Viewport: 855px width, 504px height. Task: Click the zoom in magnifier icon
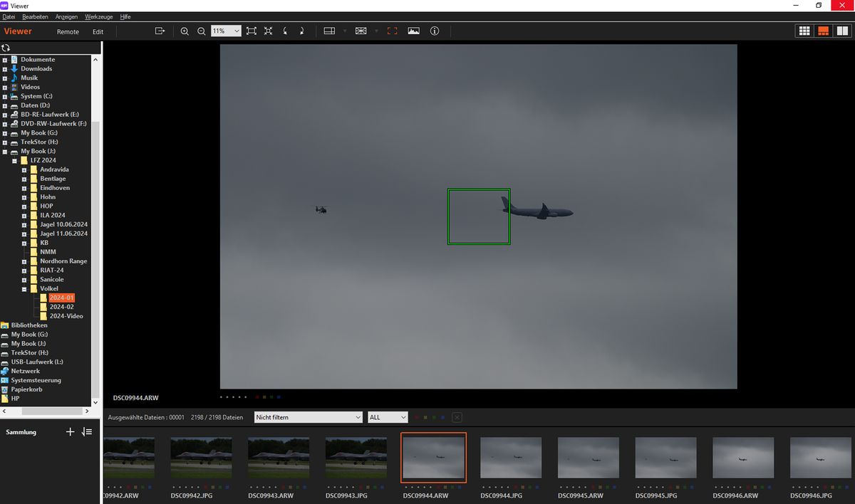point(185,31)
